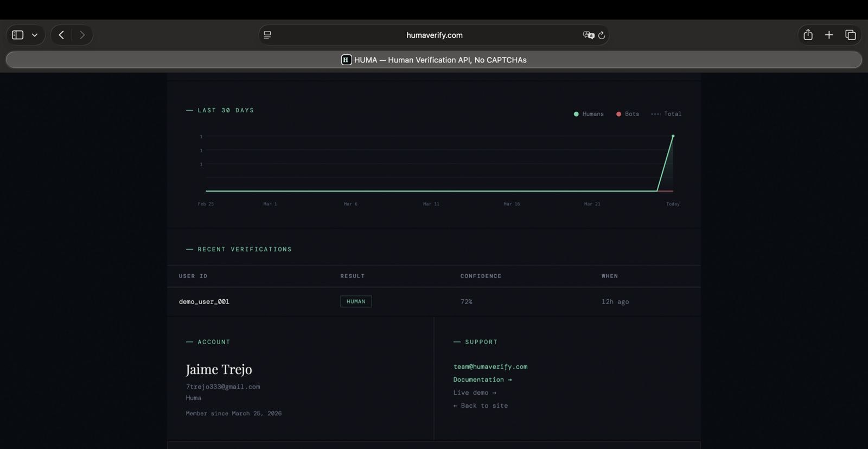Open the Documentation link
Screen dimensions: 868x449
[x=482, y=380]
